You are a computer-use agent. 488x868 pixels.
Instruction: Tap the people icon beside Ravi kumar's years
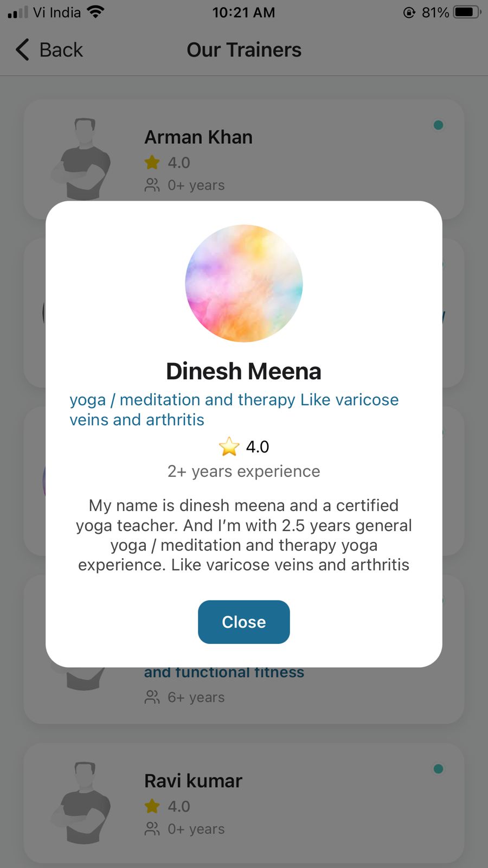152,829
